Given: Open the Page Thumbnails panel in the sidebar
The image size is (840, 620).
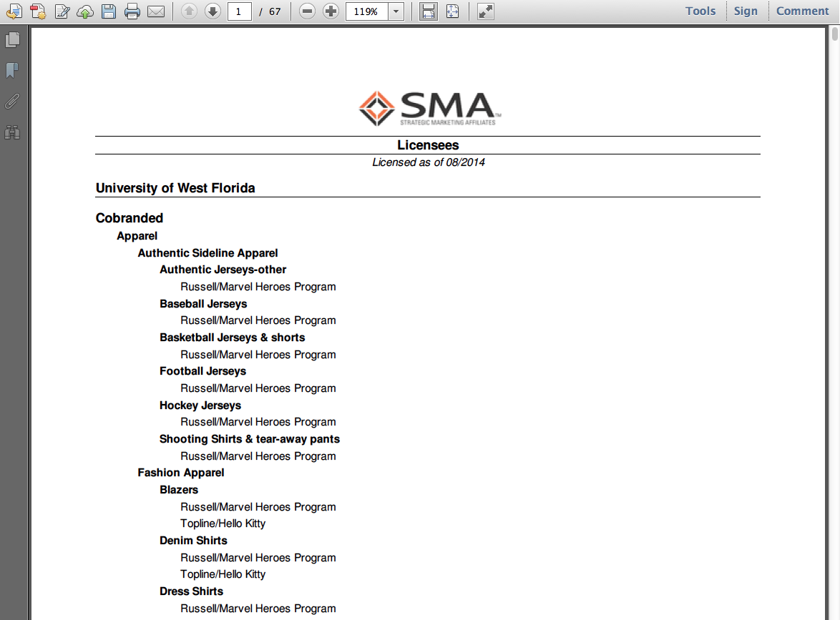Looking at the screenshot, I should (12, 39).
